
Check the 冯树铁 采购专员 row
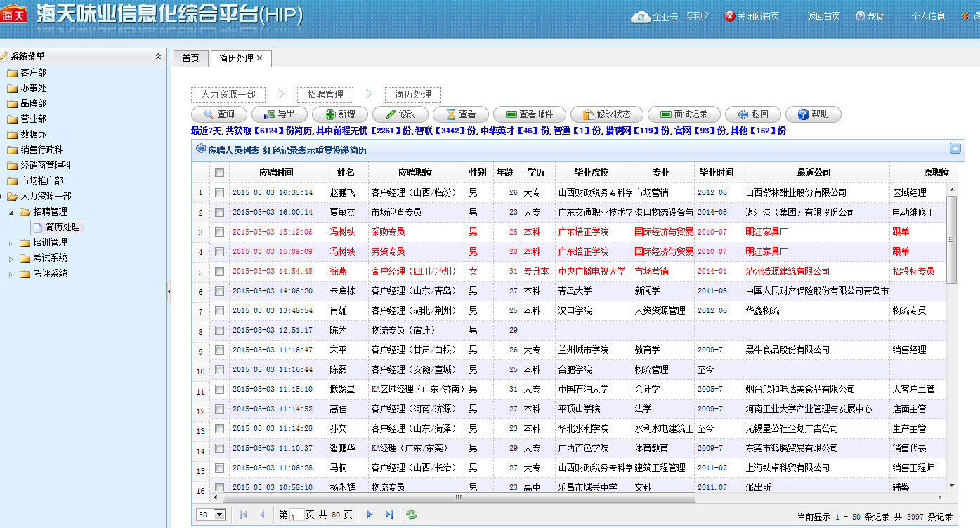[219, 232]
